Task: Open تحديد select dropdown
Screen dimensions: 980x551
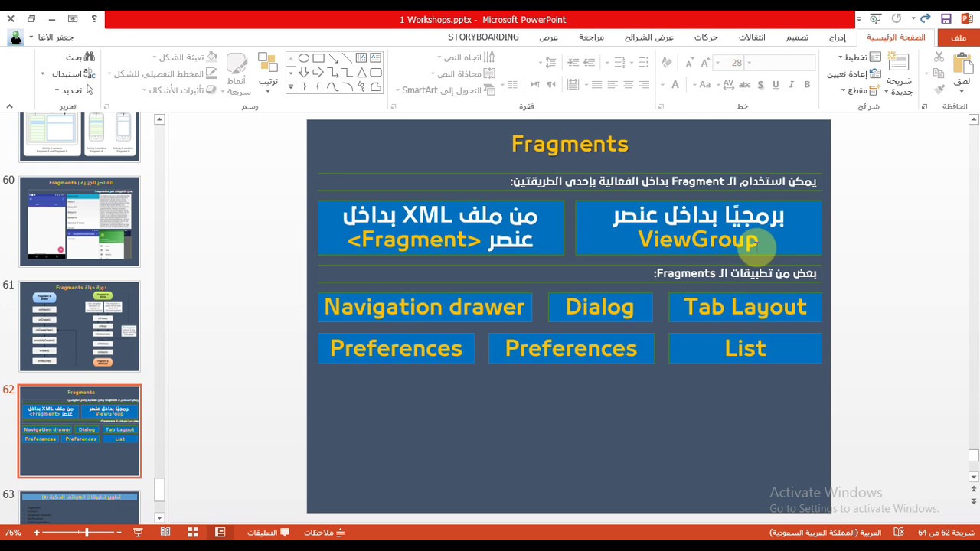Action: tap(74, 90)
